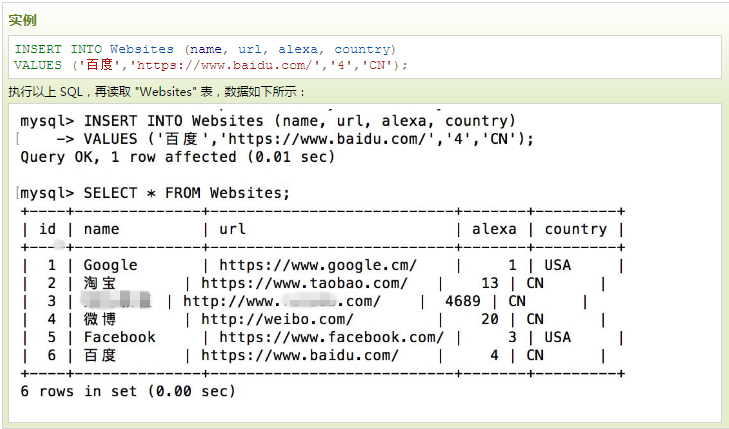The image size is (729, 429).
Task: Click INSERT keyword in the colored code box
Action: (x=38, y=49)
